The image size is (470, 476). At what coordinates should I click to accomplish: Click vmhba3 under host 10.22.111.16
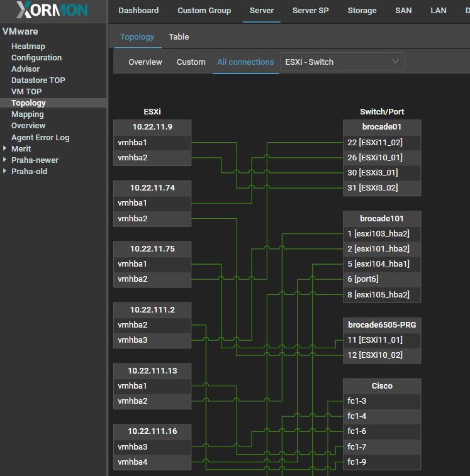coord(133,447)
